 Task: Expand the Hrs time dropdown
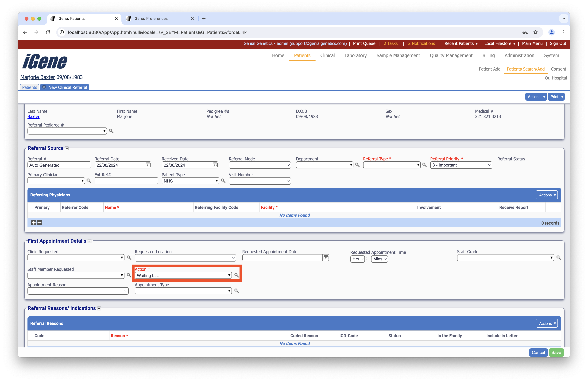point(357,259)
